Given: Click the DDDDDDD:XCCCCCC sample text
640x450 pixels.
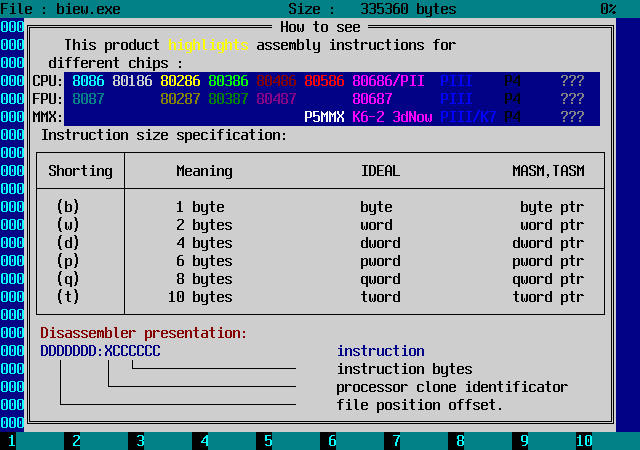Looking at the screenshot, I should tap(100, 351).
